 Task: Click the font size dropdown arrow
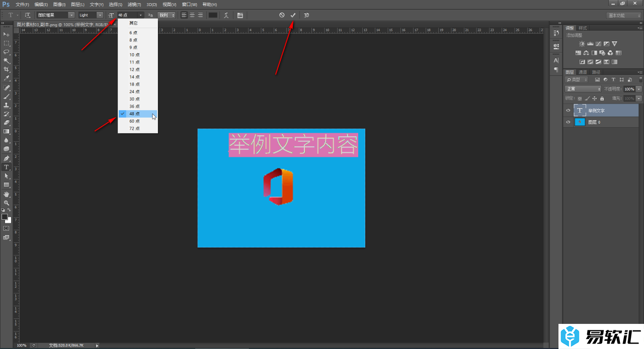(x=140, y=15)
